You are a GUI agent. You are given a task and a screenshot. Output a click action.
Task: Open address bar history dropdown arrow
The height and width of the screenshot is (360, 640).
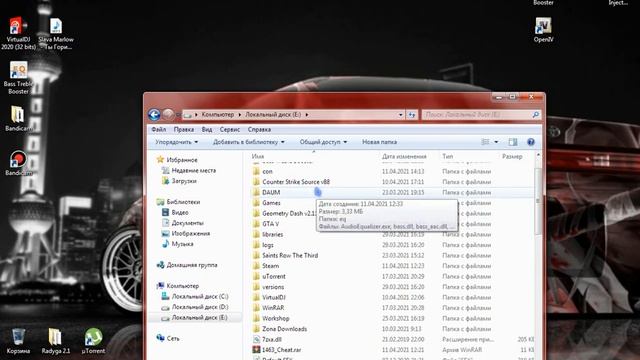click(x=400, y=115)
